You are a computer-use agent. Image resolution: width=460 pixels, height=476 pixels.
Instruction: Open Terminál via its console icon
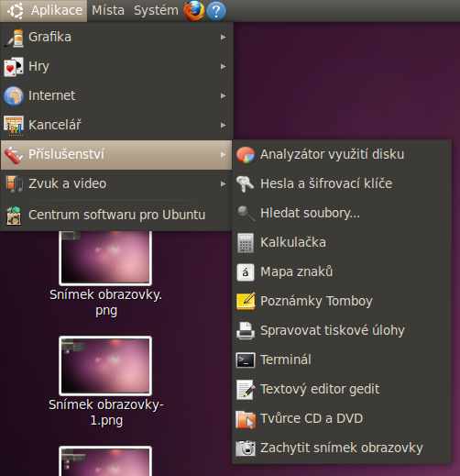[246, 360]
